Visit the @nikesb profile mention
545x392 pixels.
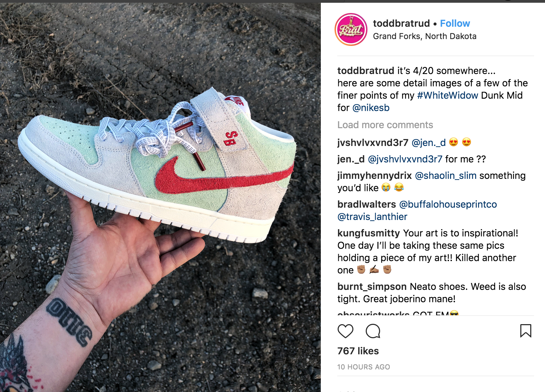point(371,108)
